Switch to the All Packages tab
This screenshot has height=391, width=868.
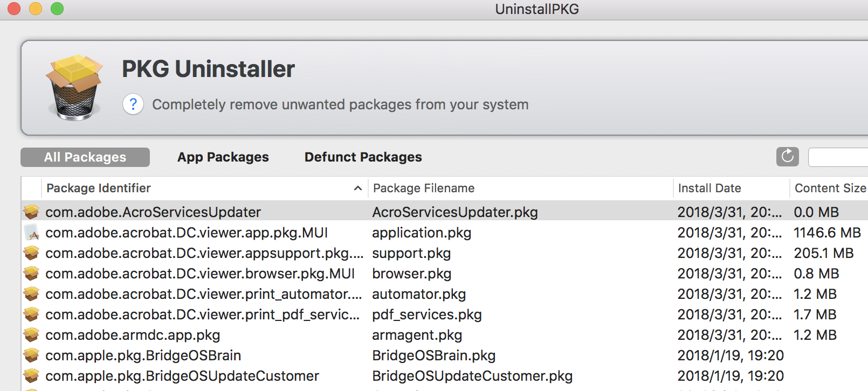click(x=85, y=157)
